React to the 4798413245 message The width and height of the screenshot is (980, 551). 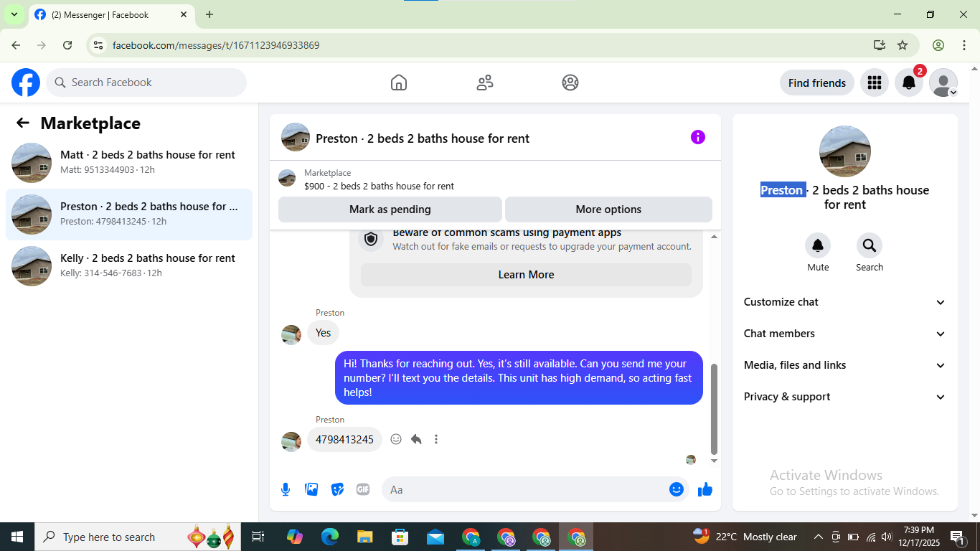[396, 439]
